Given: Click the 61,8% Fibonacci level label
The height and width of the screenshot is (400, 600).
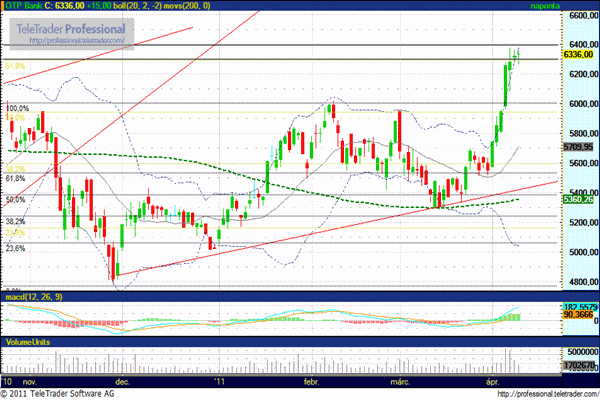Looking at the screenshot, I should [15, 178].
